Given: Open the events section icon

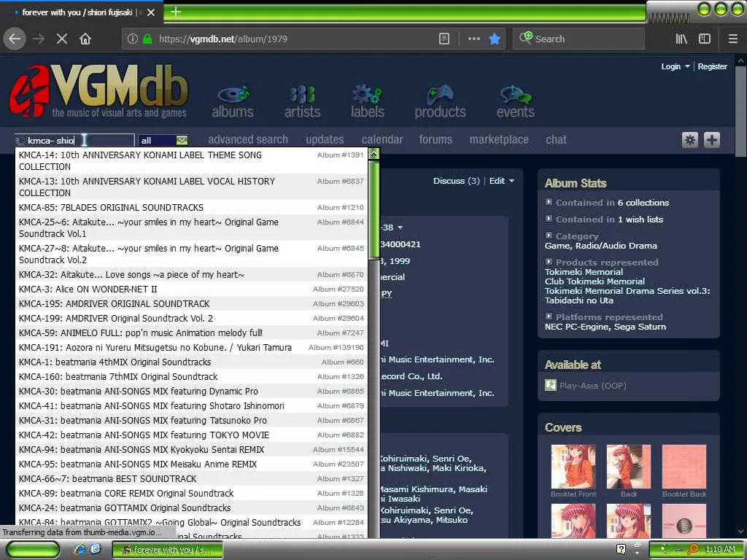Looking at the screenshot, I should 516,101.
